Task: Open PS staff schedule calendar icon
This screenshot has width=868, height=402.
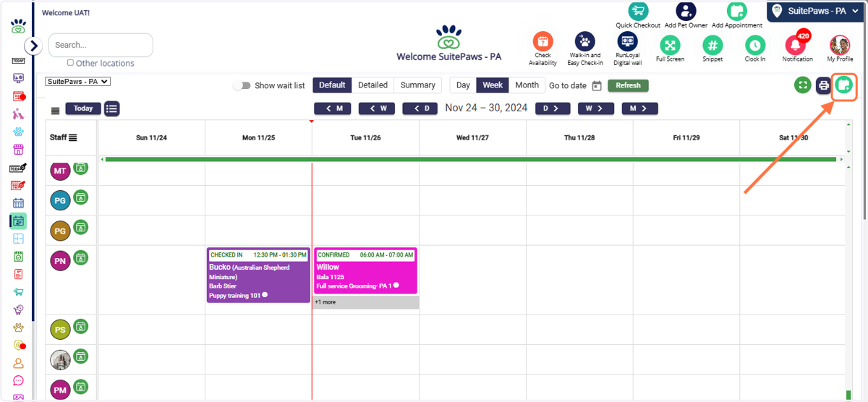Action: point(80,326)
